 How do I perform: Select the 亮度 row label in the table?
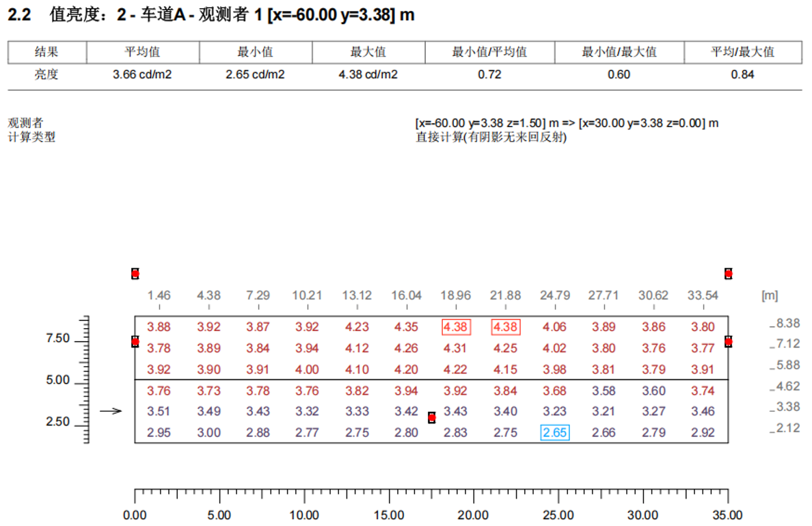tap(46, 75)
